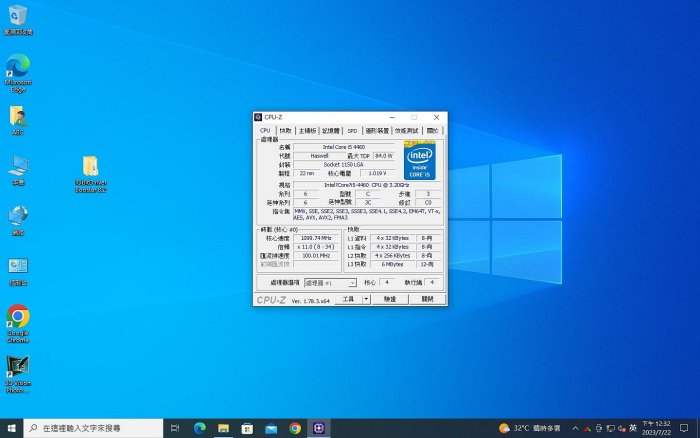Click the Intel Core i5 logo badge
The width and height of the screenshot is (700, 438).
point(419,160)
